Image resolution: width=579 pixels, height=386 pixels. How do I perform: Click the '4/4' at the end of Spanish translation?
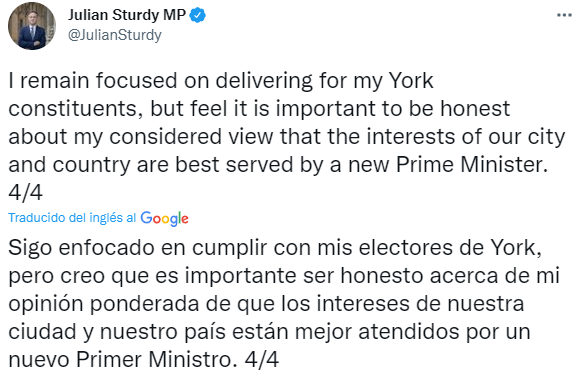coord(262,359)
